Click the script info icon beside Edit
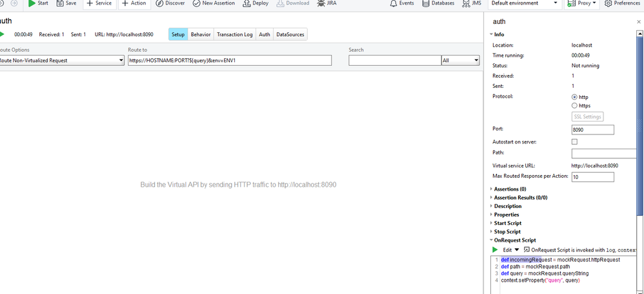Image resolution: width=644 pixels, height=294 pixels. pyautogui.click(x=527, y=249)
